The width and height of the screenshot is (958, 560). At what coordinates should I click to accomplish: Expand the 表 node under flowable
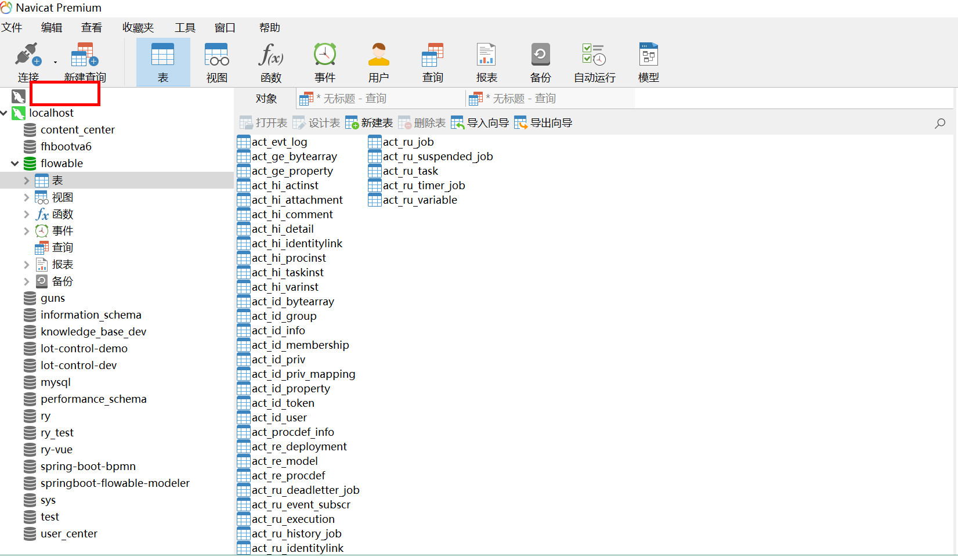(x=26, y=180)
